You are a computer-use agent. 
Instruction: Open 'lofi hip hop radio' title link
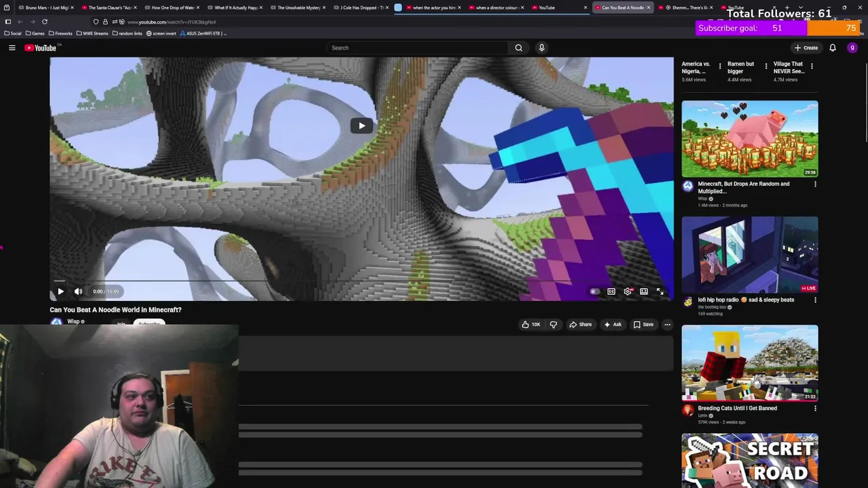coord(746,300)
